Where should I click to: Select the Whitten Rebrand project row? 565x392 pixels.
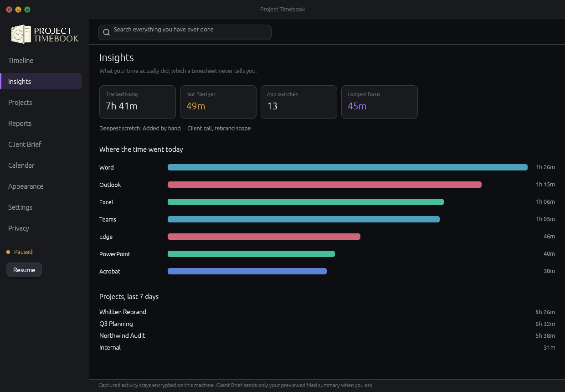click(327, 312)
